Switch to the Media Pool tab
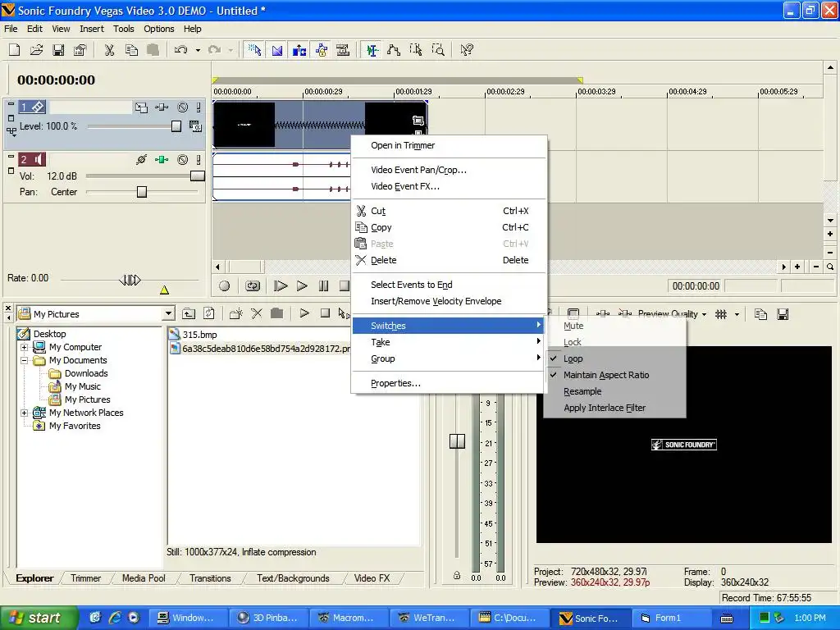Image resolution: width=840 pixels, height=630 pixels. [144, 578]
